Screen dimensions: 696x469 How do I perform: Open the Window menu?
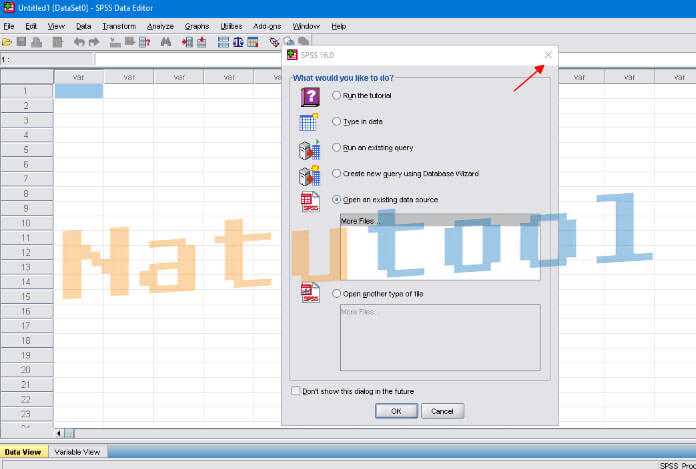click(306, 27)
